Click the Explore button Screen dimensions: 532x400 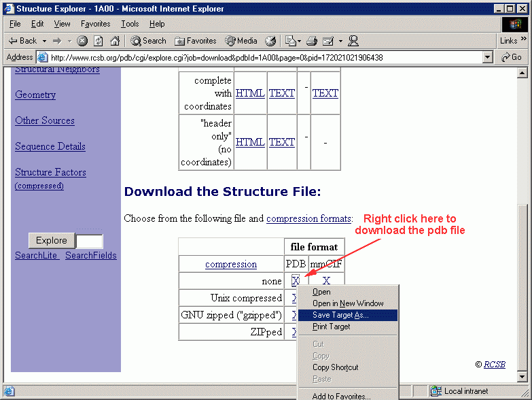point(52,240)
